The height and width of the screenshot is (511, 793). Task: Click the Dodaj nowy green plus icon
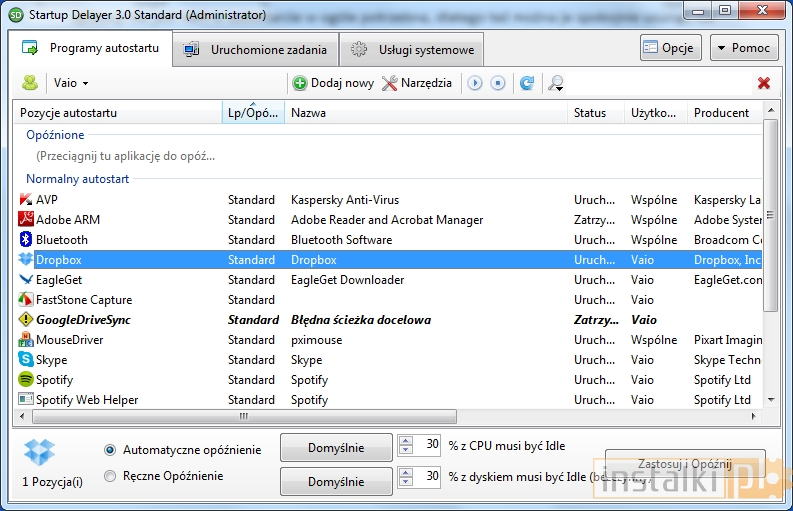[x=299, y=83]
